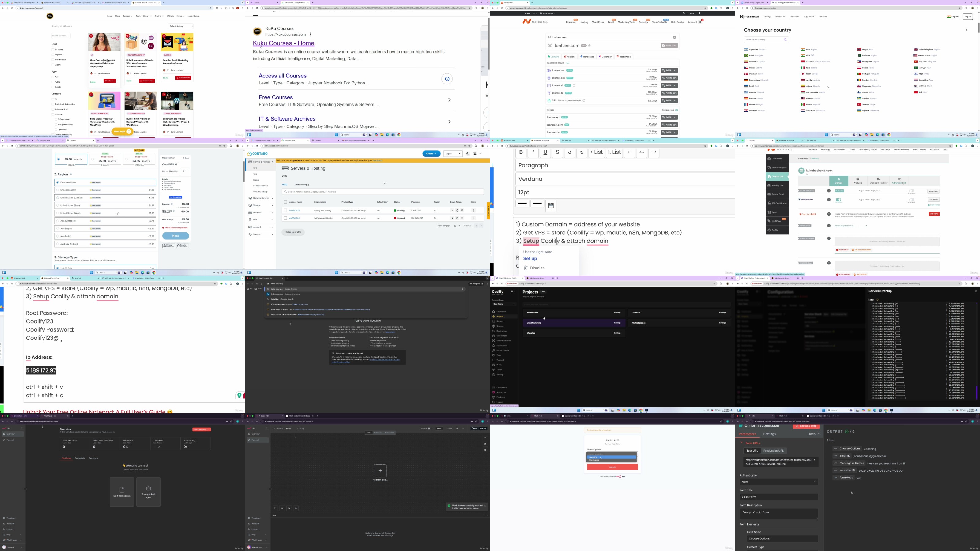The height and width of the screenshot is (551, 980).
Task: Click the Add first step plus in n8n
Action: coord(380,471)
